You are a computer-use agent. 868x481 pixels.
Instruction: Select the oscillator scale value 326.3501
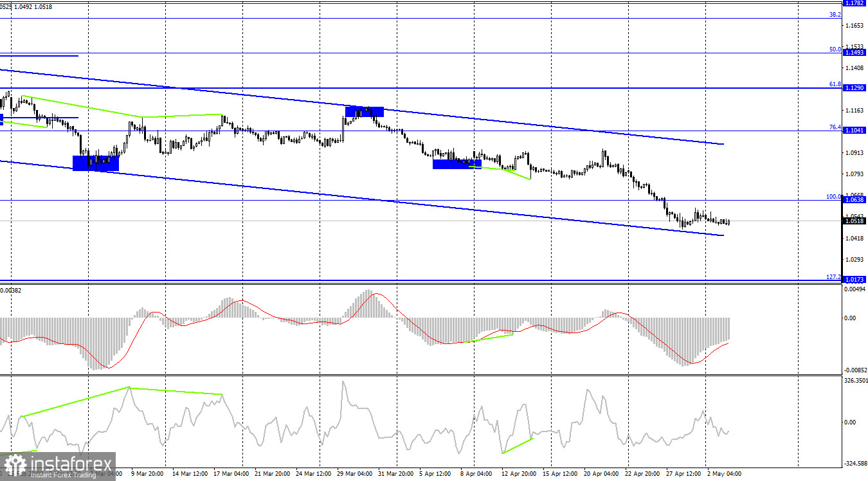pyautogui.click(x=855, y=381)
